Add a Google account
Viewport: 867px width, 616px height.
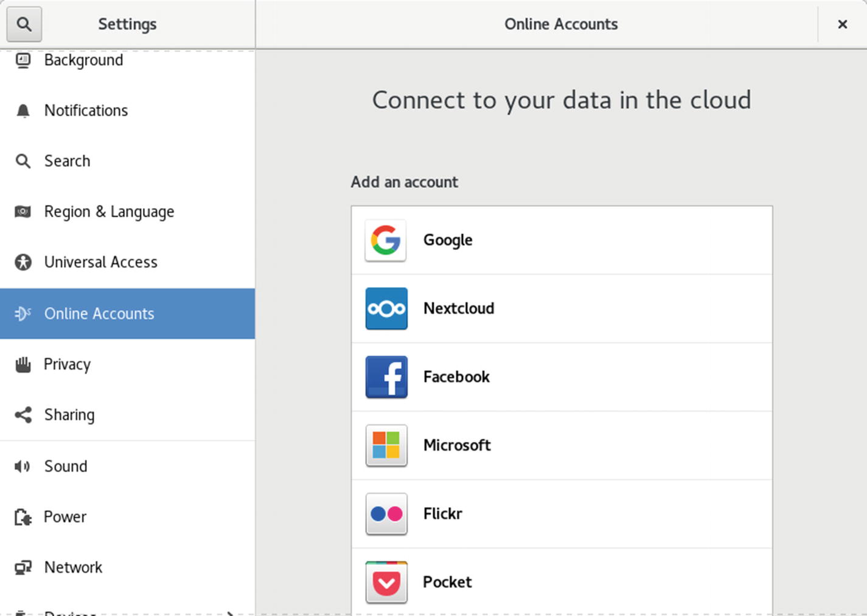click(562, 240)
